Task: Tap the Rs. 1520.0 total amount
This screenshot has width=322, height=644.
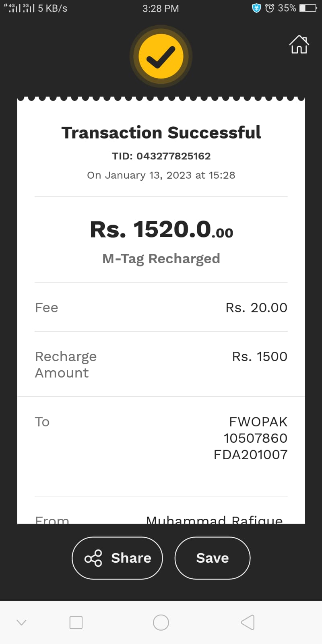Action: click(161, 230)
